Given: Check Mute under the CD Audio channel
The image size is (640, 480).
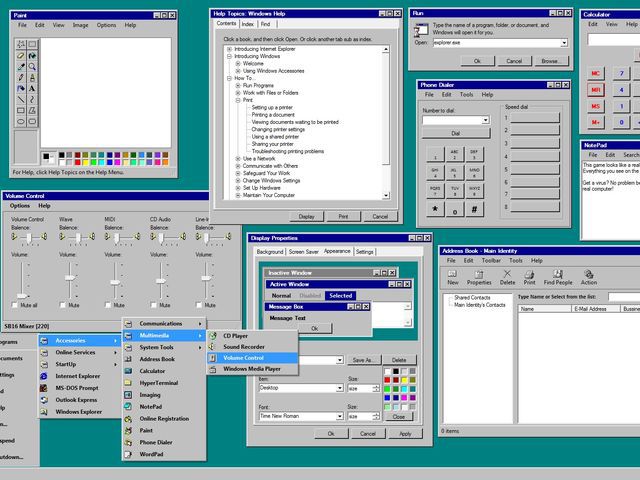Looking at the screenshot, I should coord(153,305).
